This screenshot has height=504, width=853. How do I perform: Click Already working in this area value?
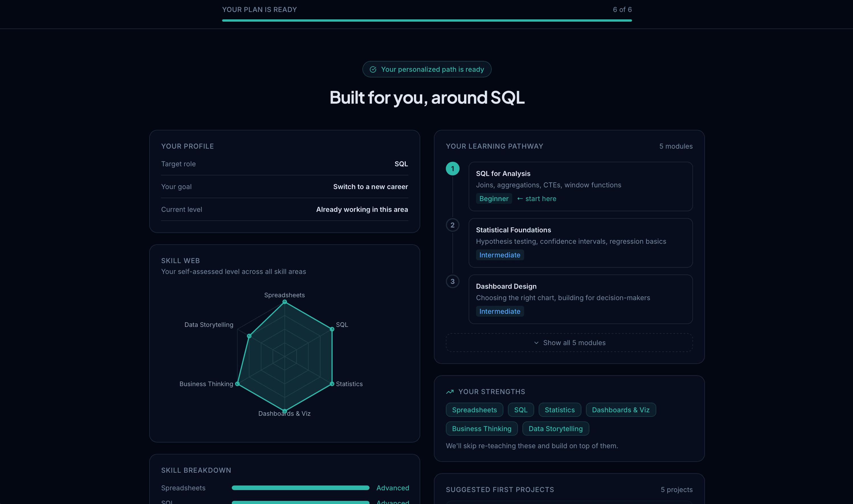click(362, 210)
